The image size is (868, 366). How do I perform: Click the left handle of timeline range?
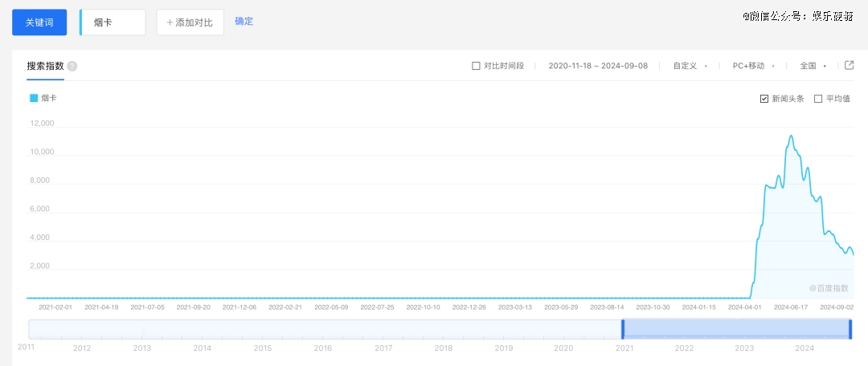(622, 329)
